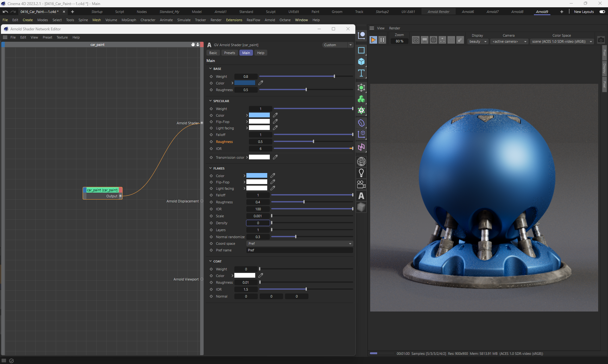Select the Text spline tool
The width and height of the screenshot is (608, 364).
pyautogui.click(x=361, y=73)
